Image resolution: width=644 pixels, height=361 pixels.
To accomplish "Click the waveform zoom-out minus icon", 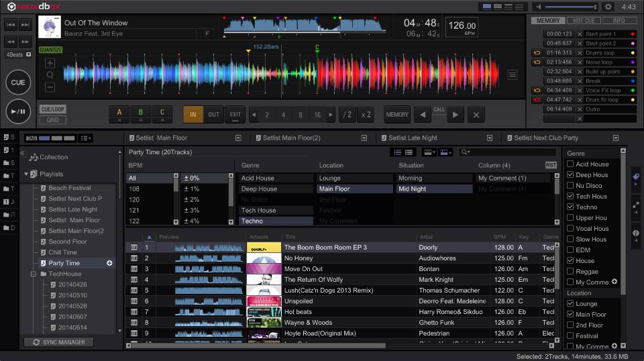I will tap(50, 87).
